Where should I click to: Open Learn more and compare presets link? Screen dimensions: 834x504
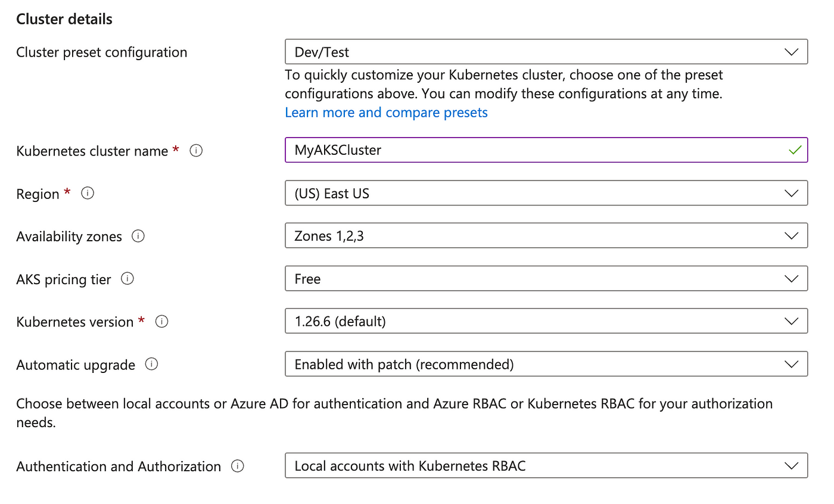(x=386, y=113)
